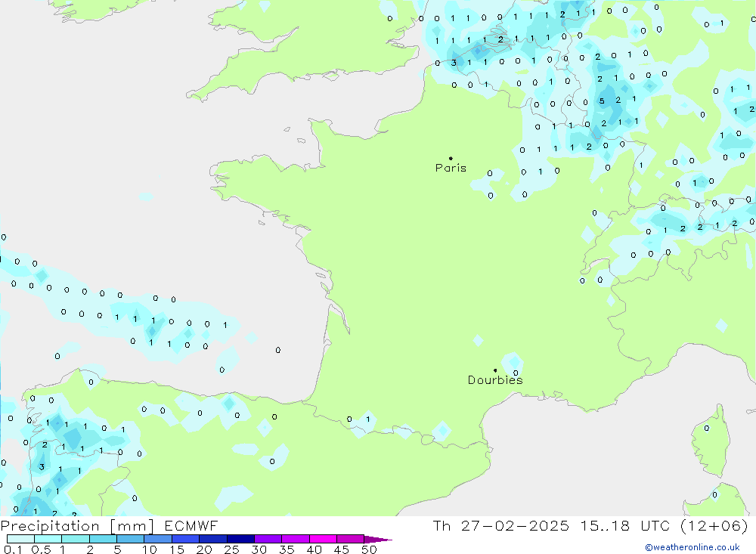
Task: Pick the legend swatch between 15 and 20
Action: (x=185, y=539)
